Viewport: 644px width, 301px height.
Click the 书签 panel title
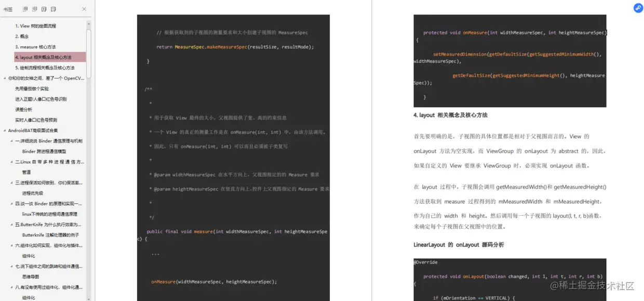click(x=8, y=9)
